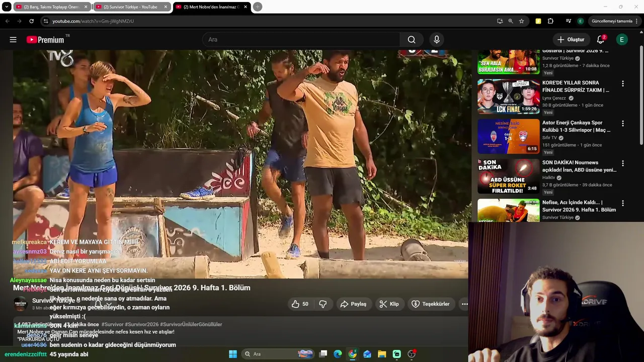View site information icon in address bar
This screenshot has width=644, height=362.
coord(46,21)
